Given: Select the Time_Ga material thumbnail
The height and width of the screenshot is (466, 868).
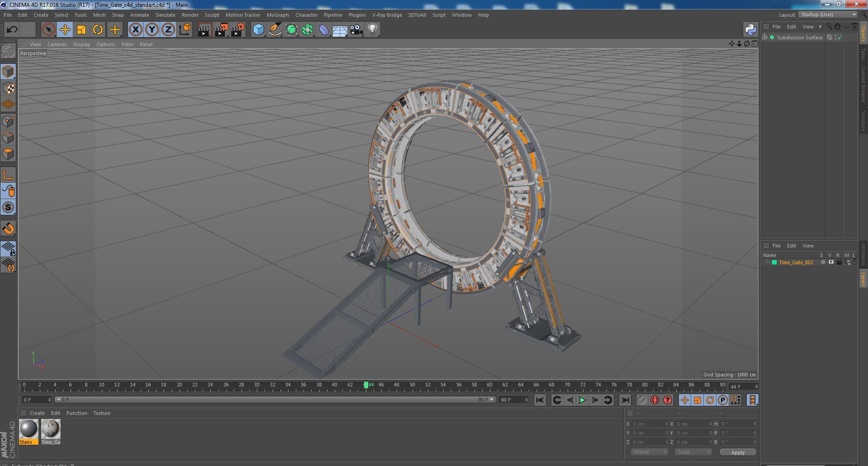Looking at the screenshot, I should click(51, 429).
